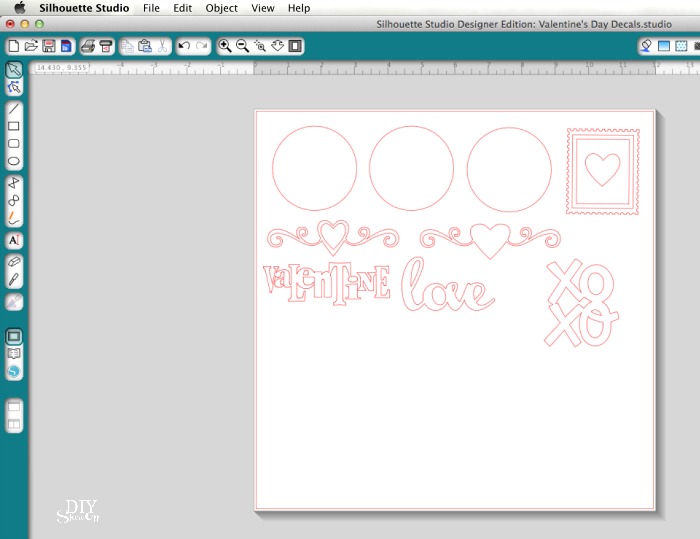Screen dimensions: 700x539
Task: Activate the Eraser tool
Action: pyautogui.click(x=14, y=261)
